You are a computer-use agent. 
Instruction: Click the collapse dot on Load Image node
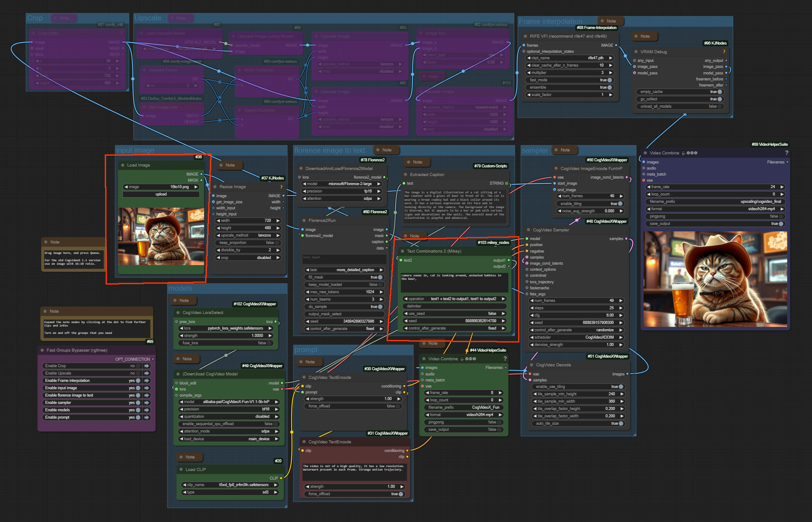123,165
